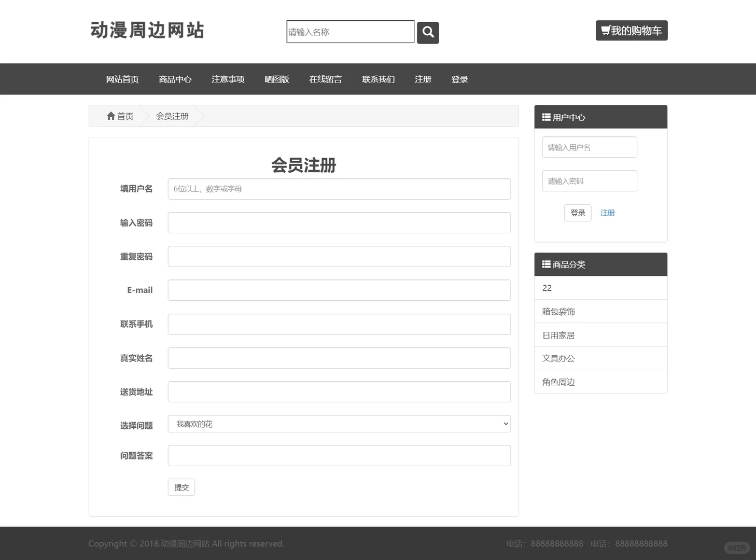Select the 角色周边 category

click(x=558, y=382)
